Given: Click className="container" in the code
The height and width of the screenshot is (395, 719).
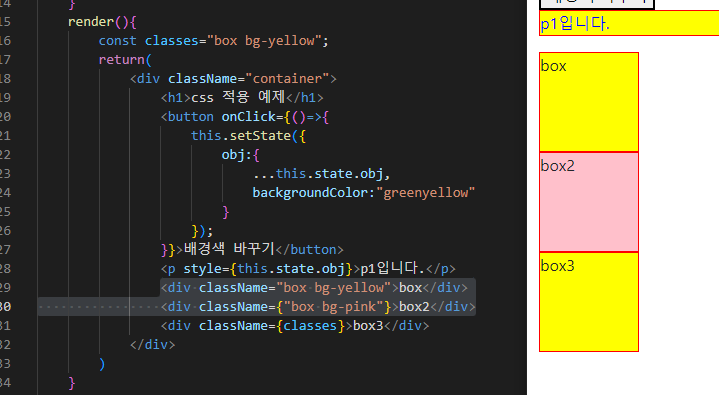Looking at the screenshot, I should (x=249, y=78).
